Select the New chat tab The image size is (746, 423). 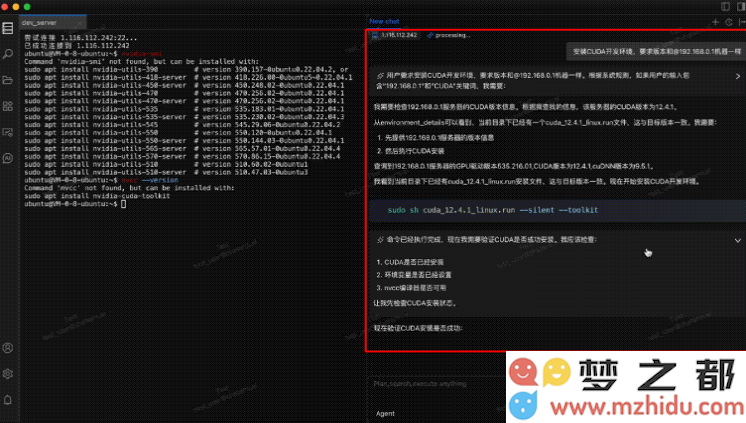click(384, 21)
